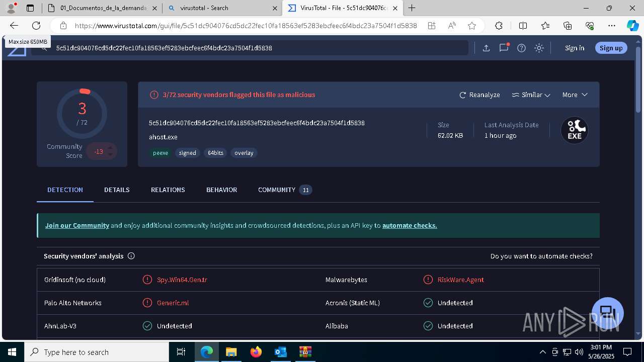
Task: Open Edge Settings and more menu
Action: pyautogui.click(x=612, y=26)
